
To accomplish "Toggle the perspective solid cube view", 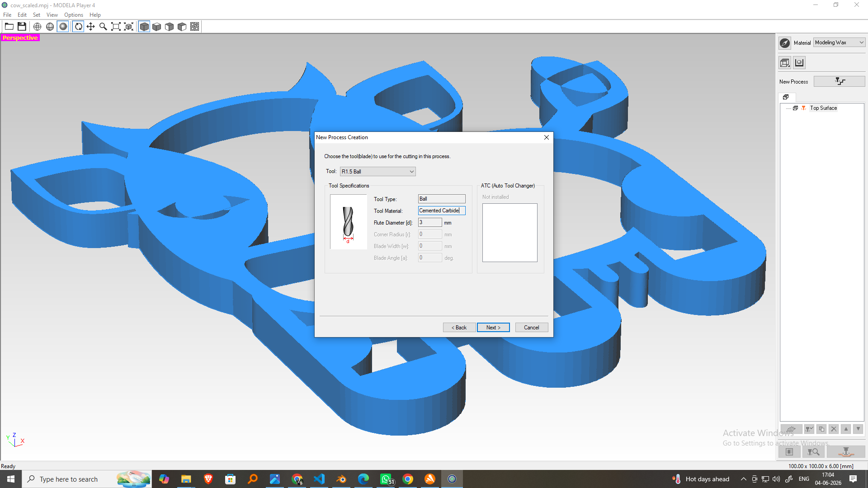I will [x=144, y=27].
